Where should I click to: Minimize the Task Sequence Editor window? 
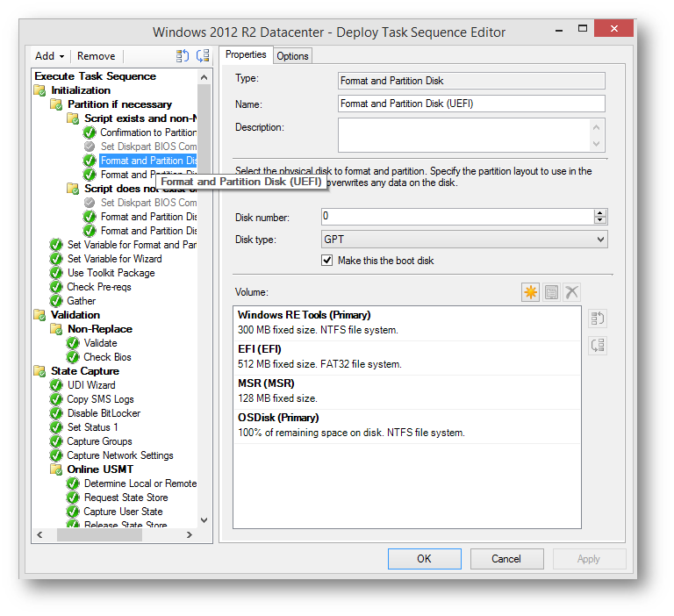pos(559,30)
